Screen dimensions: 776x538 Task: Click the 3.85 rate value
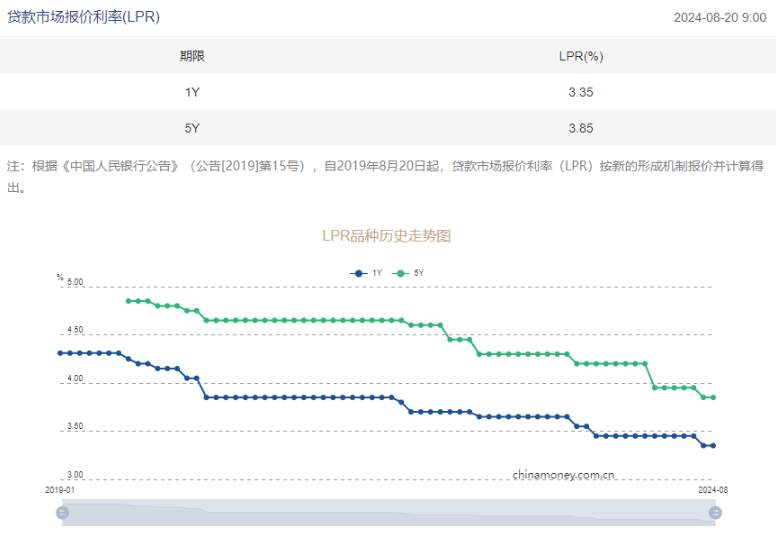581,128
